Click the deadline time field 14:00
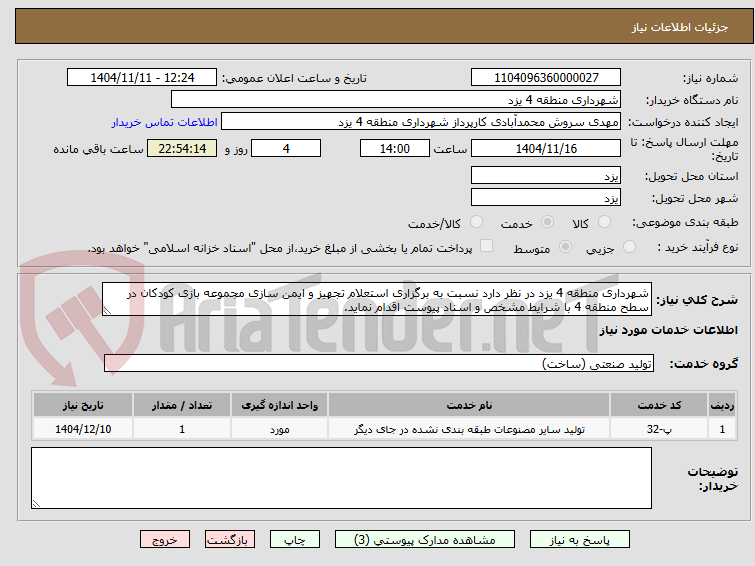The image size is (755, 566). pos(394,148)
